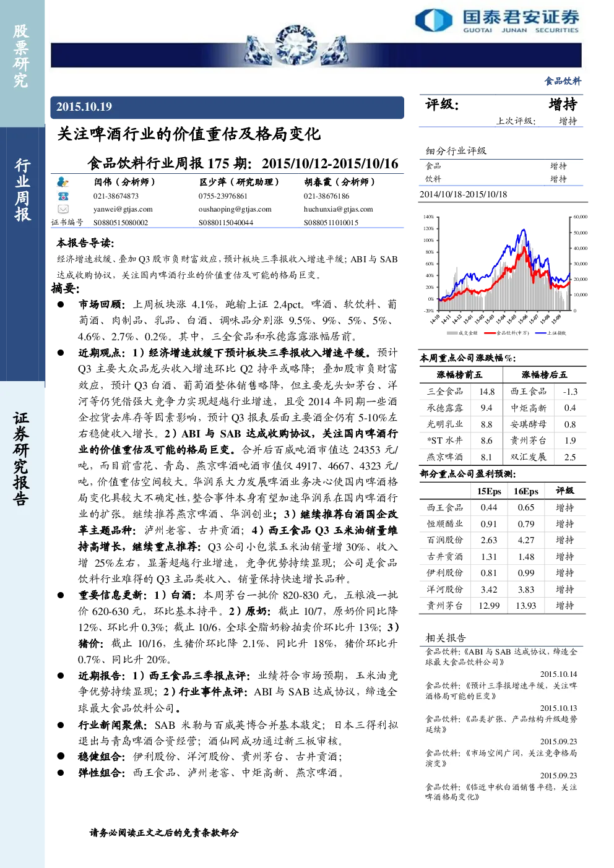Screen dimensions: 614x868
Task: Open related report '市场空间广阔，关注竞争格局演变'
Action: [x=501, y=758]
